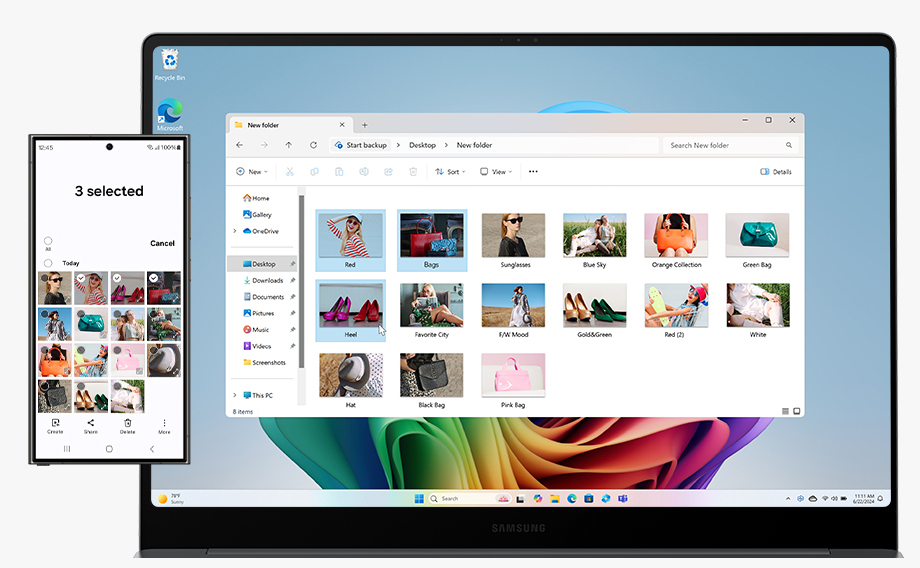920x568 pixels.
Task: Click the Search New folder field
Action: coord(728,145)
